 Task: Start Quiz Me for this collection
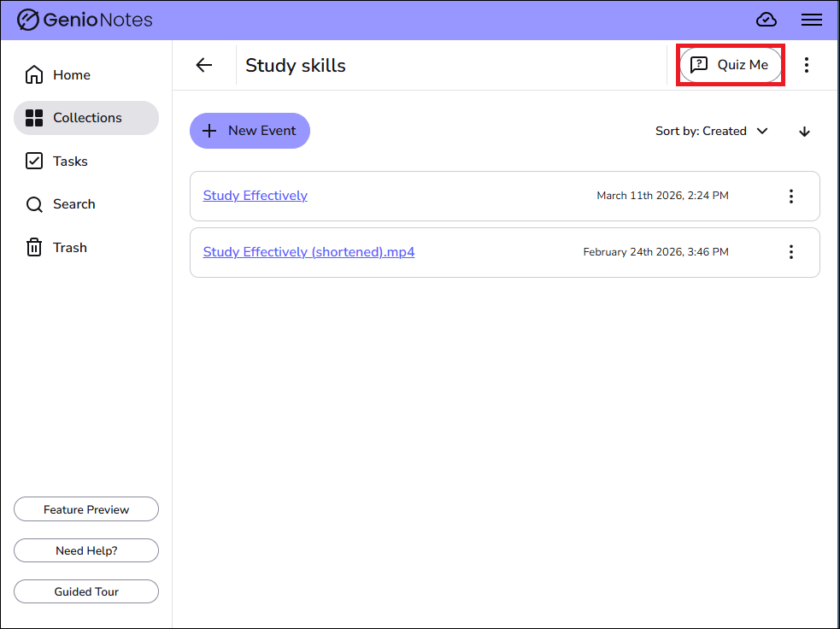click(x=730, y=65)
